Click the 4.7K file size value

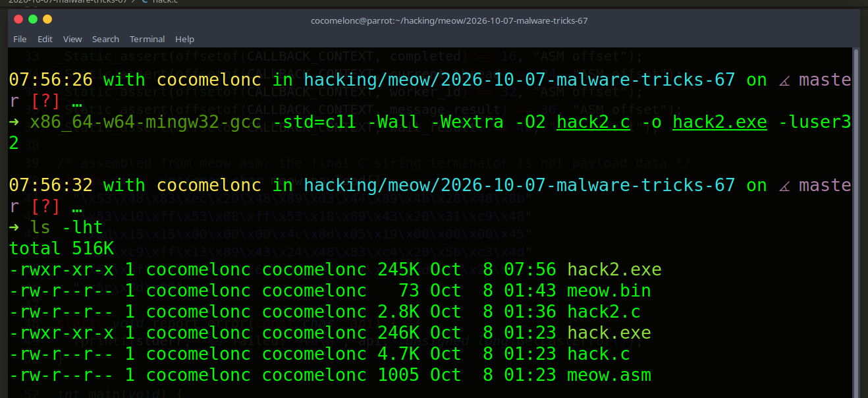[398, 354]
